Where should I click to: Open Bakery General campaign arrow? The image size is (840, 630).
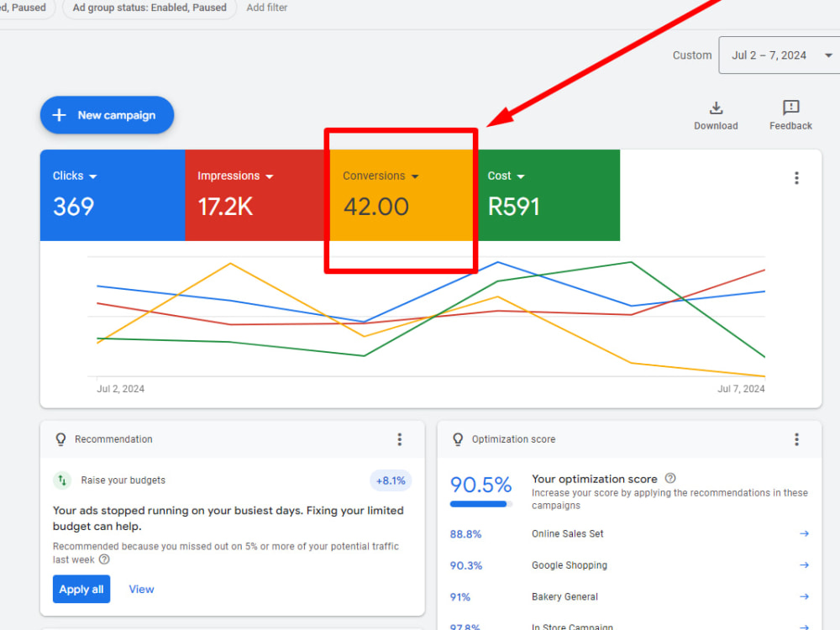804,596
